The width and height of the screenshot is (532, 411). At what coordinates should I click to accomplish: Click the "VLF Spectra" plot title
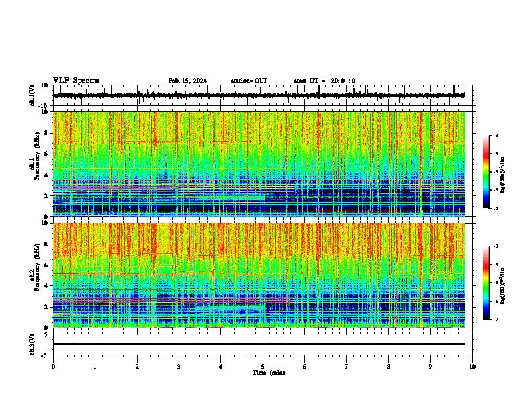(76, 81)
